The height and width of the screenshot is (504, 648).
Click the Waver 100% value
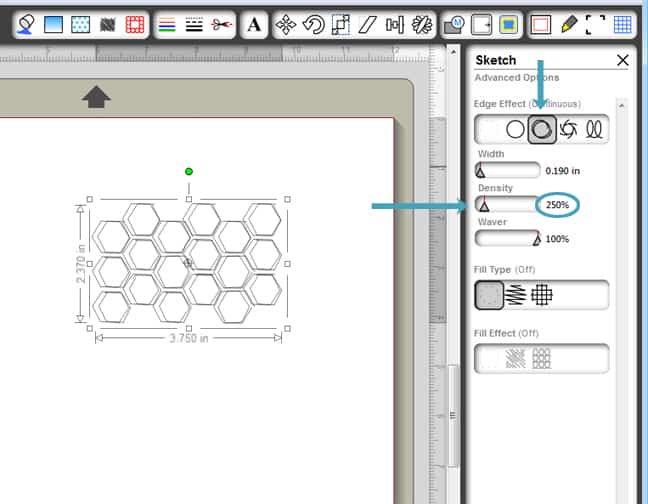point(557,239)
